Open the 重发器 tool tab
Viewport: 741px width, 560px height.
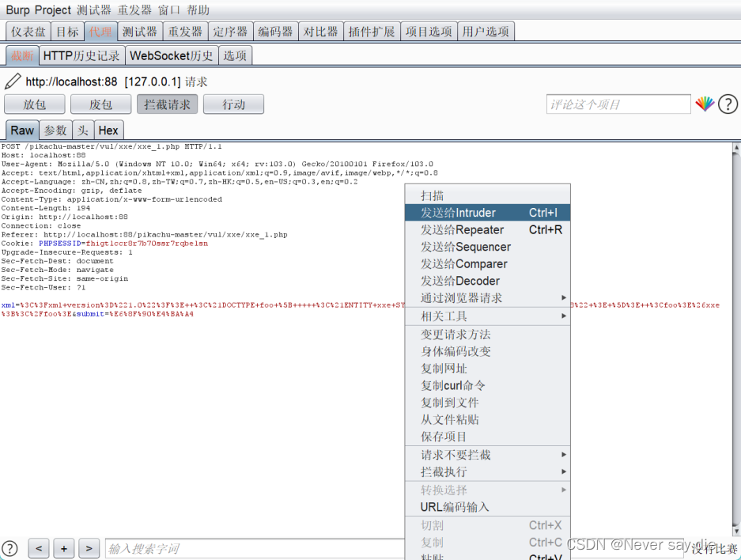[185, 32]
